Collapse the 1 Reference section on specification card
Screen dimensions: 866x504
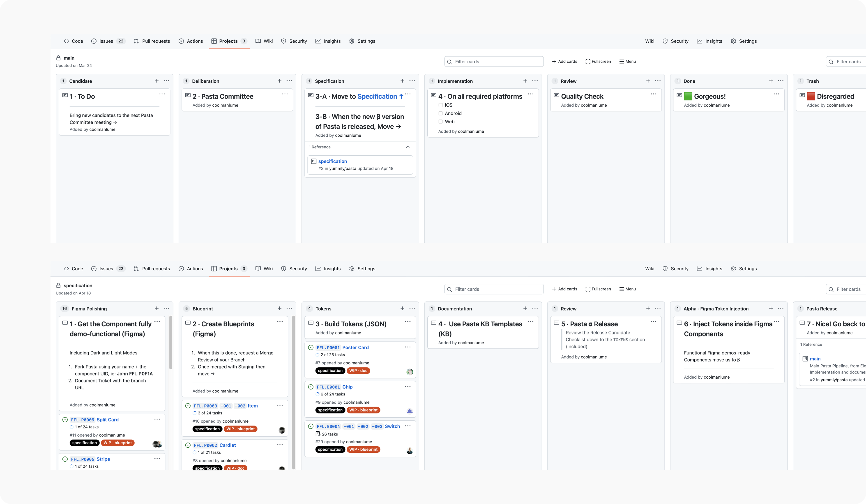(x=408, y=147)
